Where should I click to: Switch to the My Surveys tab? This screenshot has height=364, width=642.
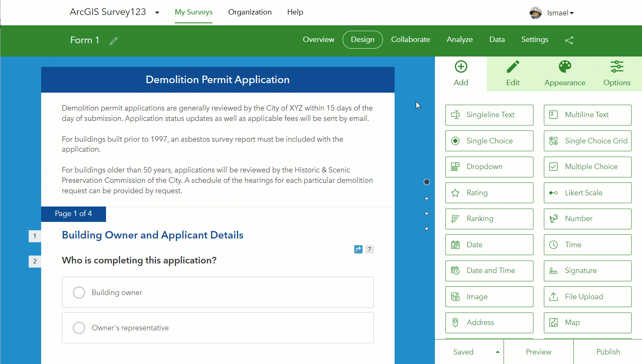pos(193,12)
